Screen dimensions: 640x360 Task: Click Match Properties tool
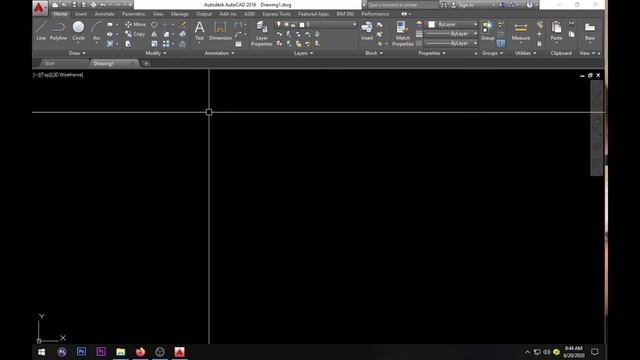pyautogui.click(x=402, y=33)
